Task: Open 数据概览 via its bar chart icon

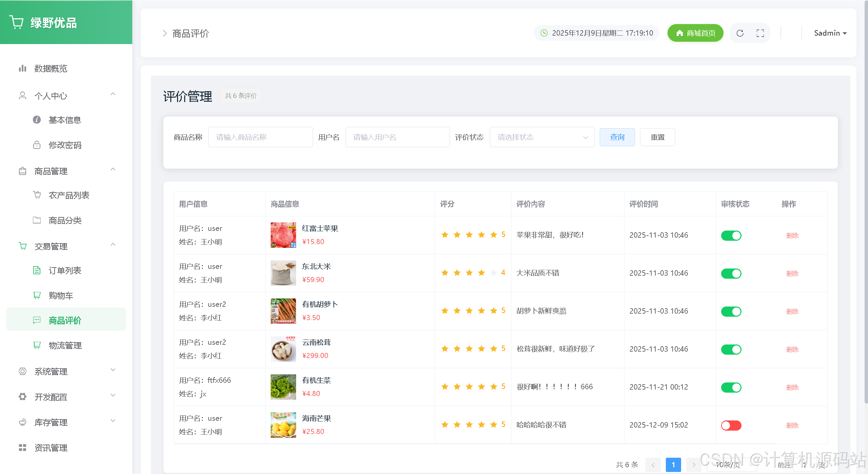Action: click(x=22, y=68)
